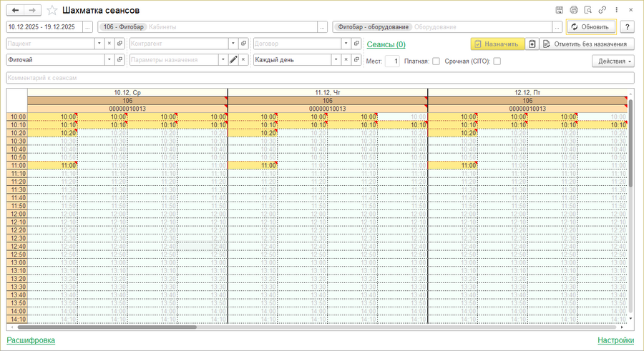The width and height of the screenshot is (644, 351).
Task: Toggle the Срочная (CITO) checkbox
Action: [497, 61]
